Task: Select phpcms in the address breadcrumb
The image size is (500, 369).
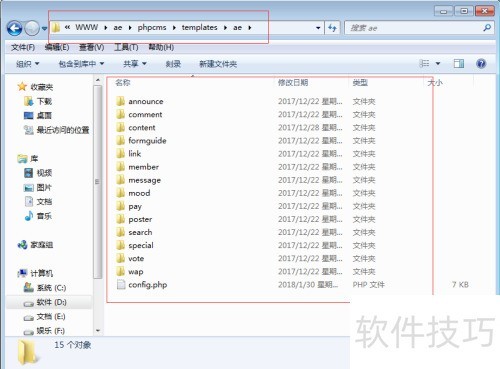Action: [x=152, y=28]
